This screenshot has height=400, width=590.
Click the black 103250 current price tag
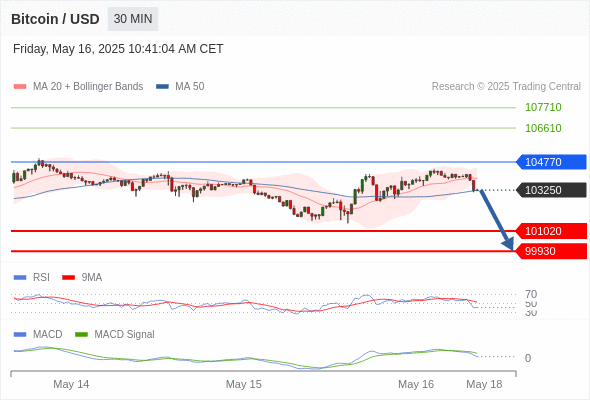click(551, 190)
